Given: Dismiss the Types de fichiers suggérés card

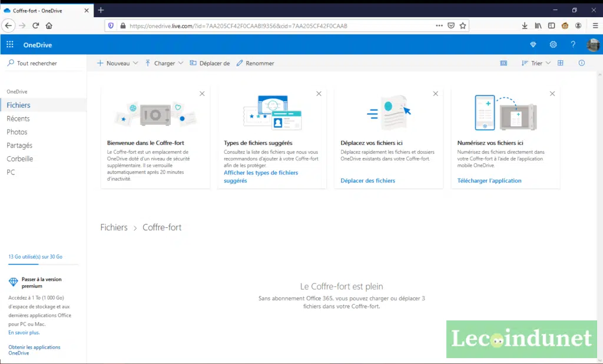Looking at the screenshot, I should pyautogui.click(x=319, y=94).
